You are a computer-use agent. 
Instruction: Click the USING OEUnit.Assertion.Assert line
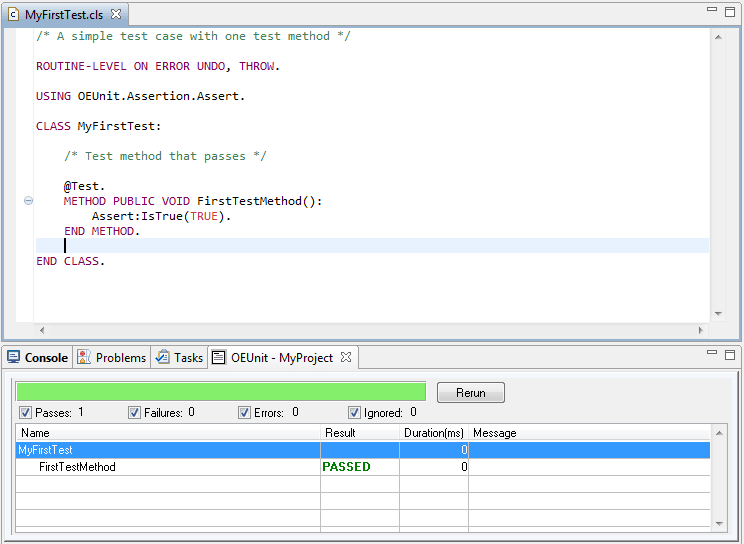click(x=140, y=96)
